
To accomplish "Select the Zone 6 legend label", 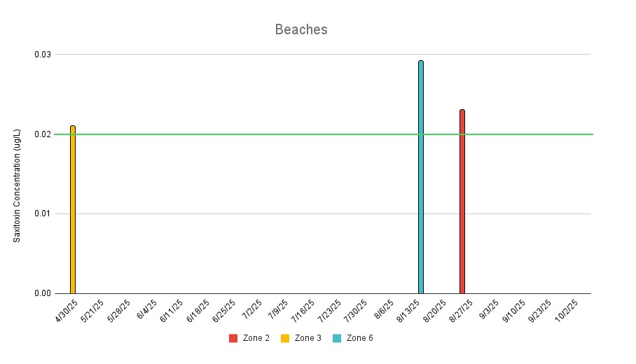I will click(360, 339).
